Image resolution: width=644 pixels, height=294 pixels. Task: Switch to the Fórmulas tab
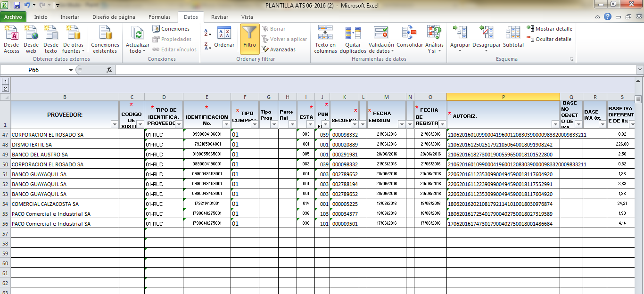pos(159,17)
